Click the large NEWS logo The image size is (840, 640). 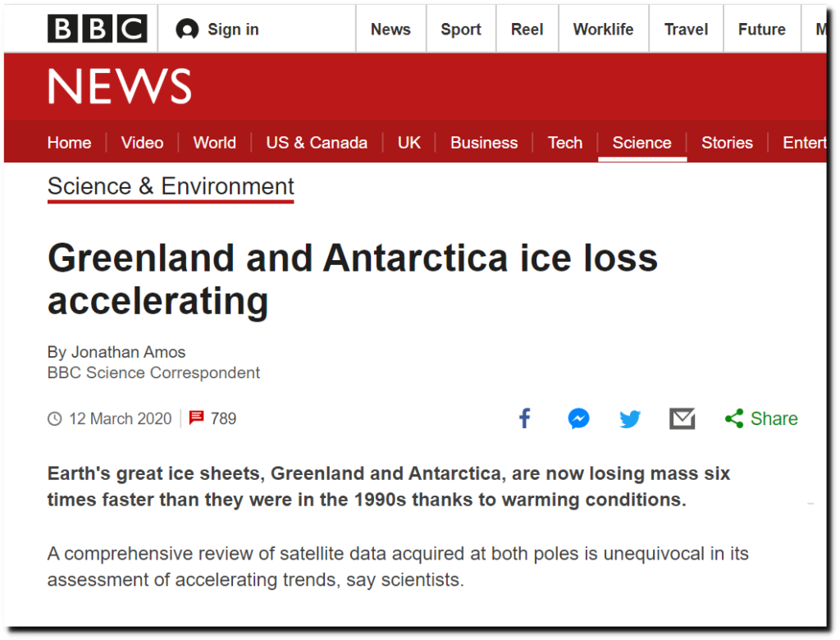120,87
